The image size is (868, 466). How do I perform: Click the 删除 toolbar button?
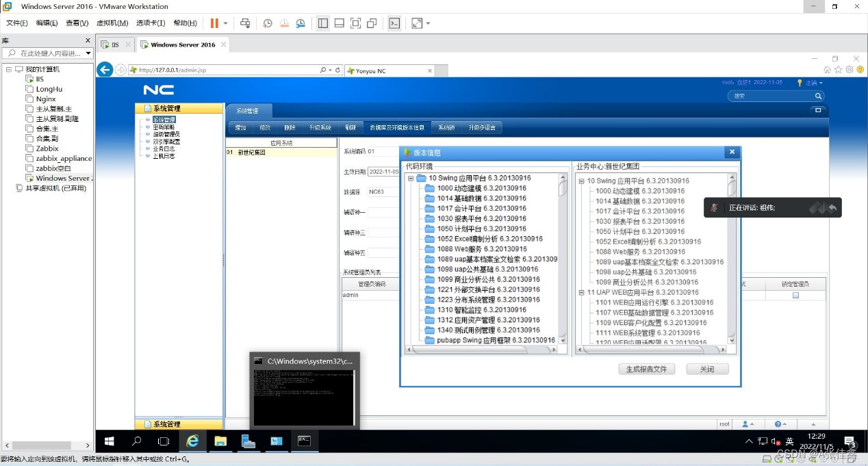tap(290, 127)
